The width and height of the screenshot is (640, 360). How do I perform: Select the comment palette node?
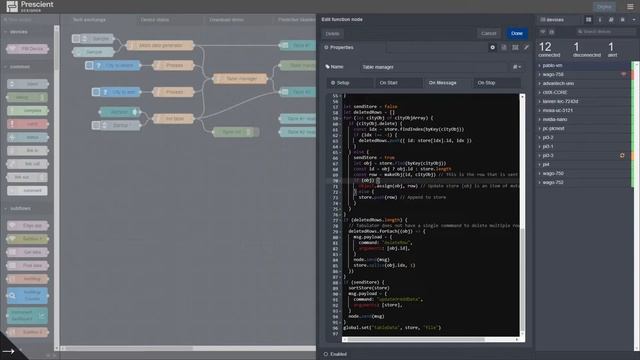pos(27,190)
